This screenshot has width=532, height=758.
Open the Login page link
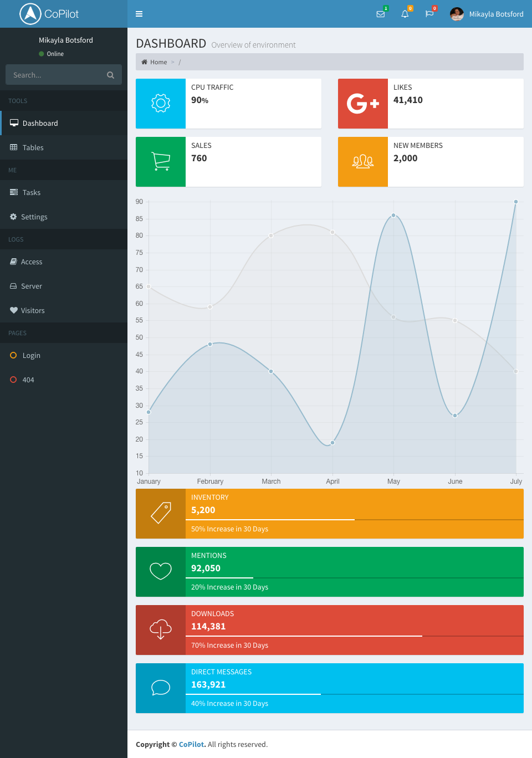[x=32, y=355]
